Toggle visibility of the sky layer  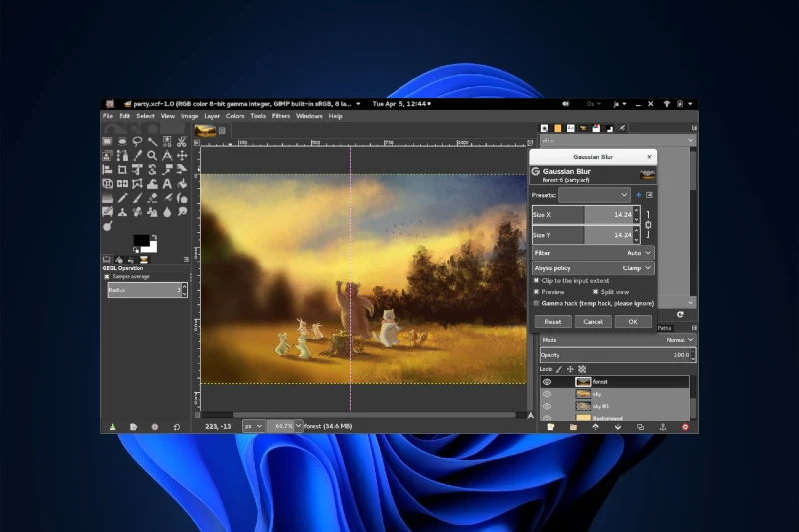(547, 394)
